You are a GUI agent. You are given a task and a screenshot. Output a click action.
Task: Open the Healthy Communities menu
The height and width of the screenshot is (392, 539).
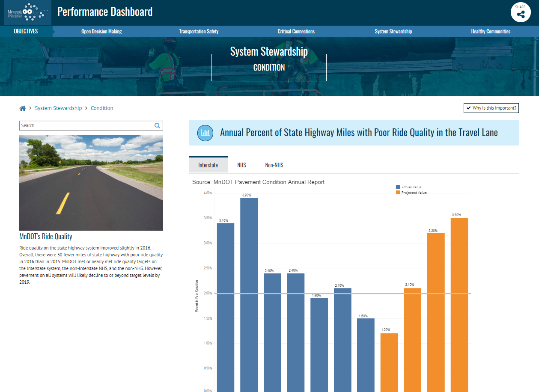tap(490, 31)
